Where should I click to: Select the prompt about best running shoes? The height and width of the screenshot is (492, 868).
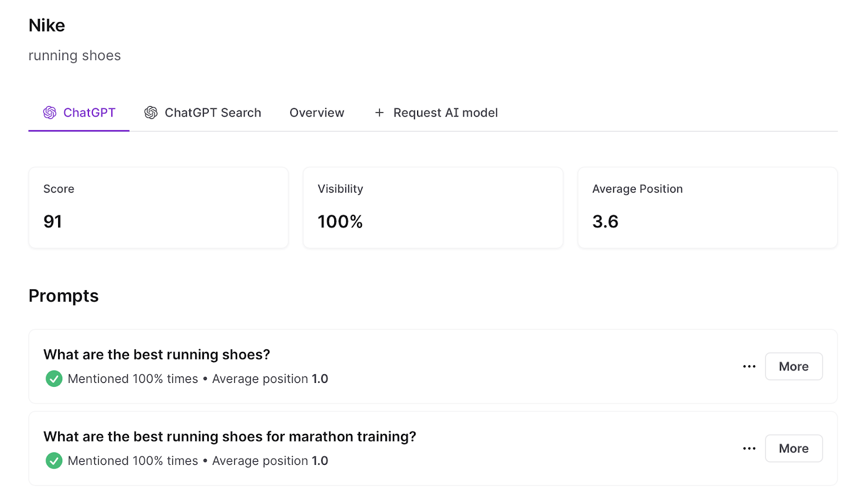157,354
